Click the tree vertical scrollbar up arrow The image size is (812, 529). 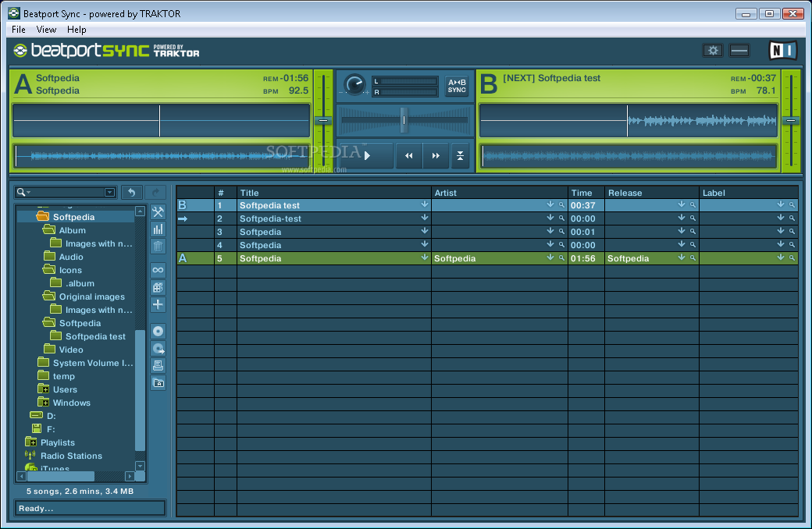(x=140, y=211)
